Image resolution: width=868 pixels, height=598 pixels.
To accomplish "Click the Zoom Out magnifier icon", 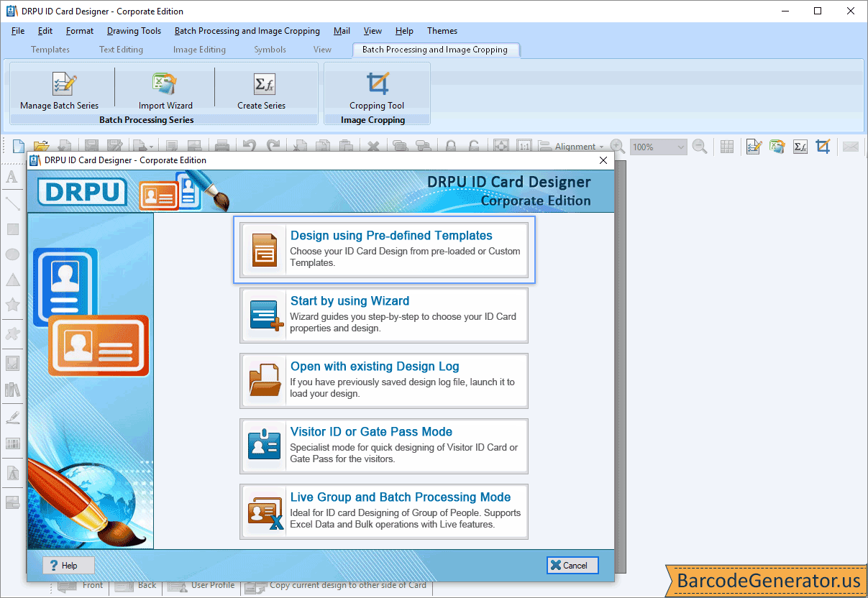I will [x=700, y=147].
